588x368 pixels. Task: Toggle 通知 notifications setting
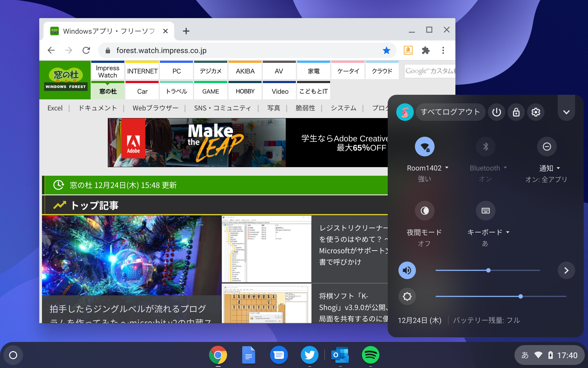click(x=547, y=147)
